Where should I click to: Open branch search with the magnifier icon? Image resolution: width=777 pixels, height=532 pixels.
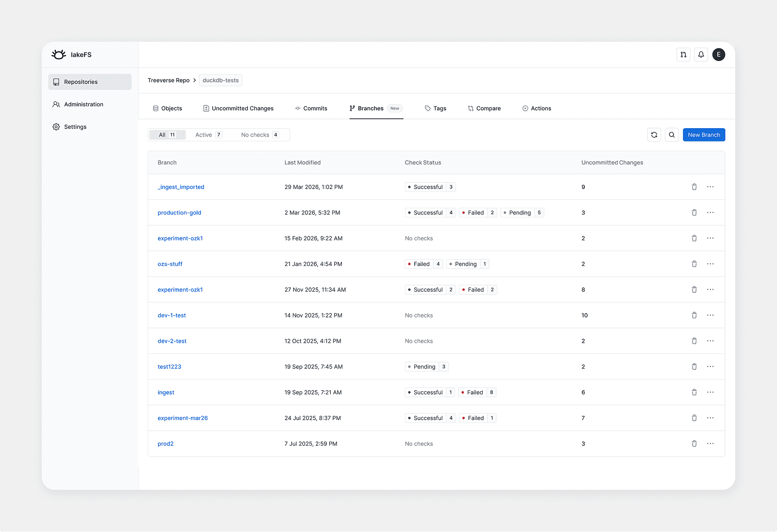click(x=672, y=134)
